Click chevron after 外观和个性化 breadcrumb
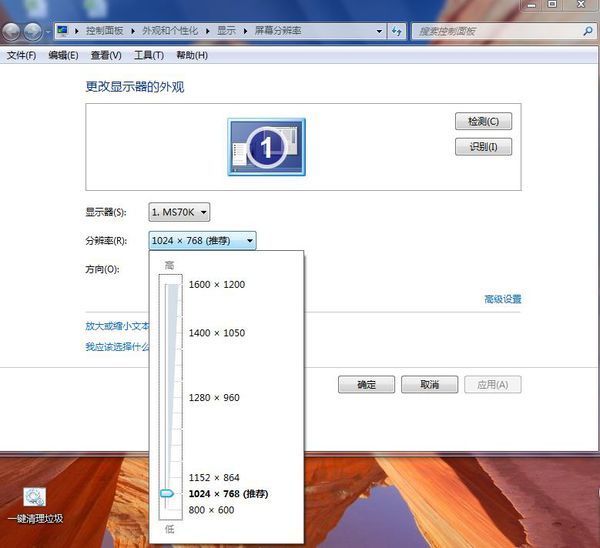The image size is (600, 548). coord(207,31)
